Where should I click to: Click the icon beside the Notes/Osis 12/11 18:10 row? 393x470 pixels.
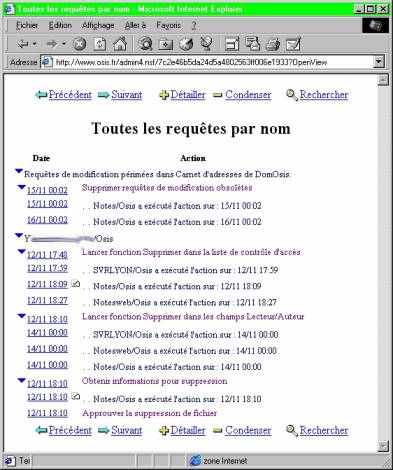[x=76, y=396]
